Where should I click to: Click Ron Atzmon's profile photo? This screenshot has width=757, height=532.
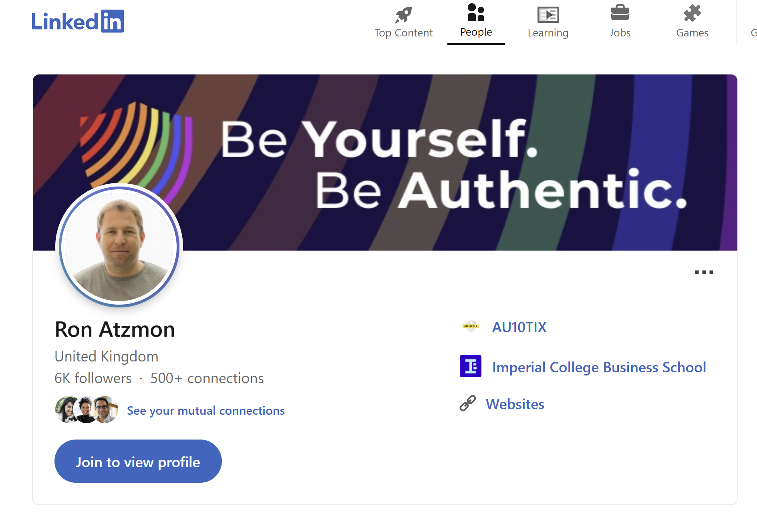[x=119, y=246]
